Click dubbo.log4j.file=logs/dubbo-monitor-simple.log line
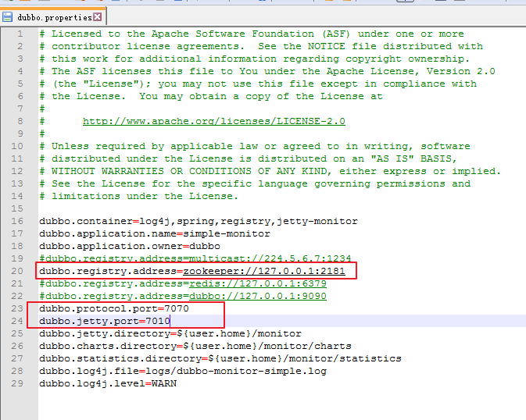The image size is (526, 420). 183,371
